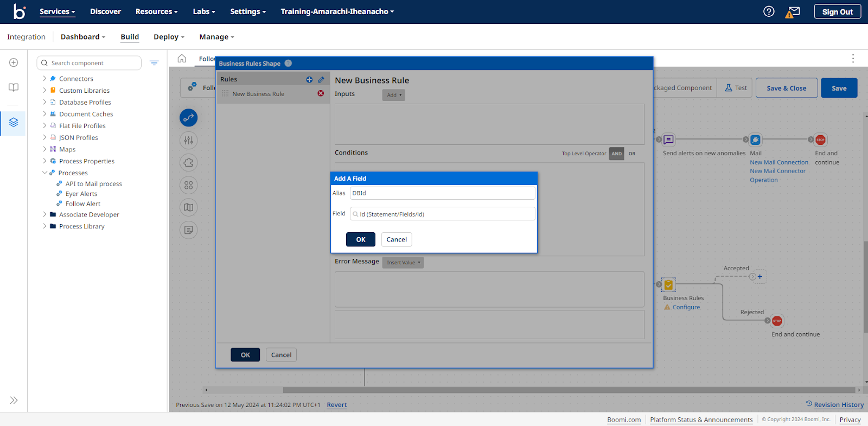Select the component explorer layers icon
This screenshot has width=868, height=426.
tap(14, 123)
